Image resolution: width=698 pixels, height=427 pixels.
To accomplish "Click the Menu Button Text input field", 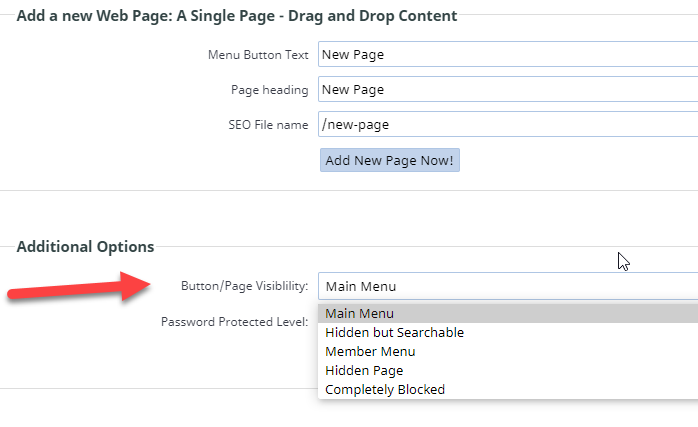I will click(506, 54).
